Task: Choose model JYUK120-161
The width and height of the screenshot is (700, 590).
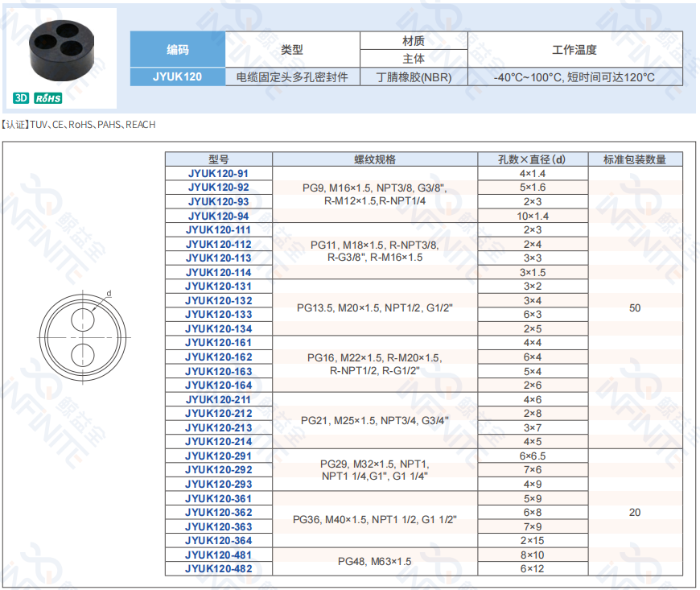Action: point(218,343)
